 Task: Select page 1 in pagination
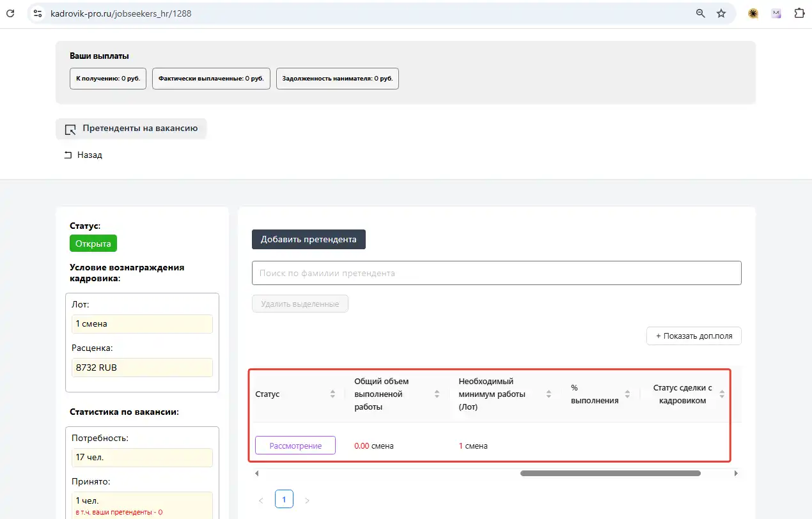click(284, 499)
